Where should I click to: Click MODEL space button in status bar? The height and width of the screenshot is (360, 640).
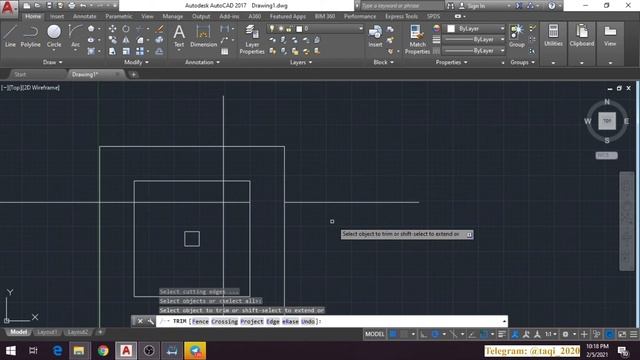tap(374, 334)
